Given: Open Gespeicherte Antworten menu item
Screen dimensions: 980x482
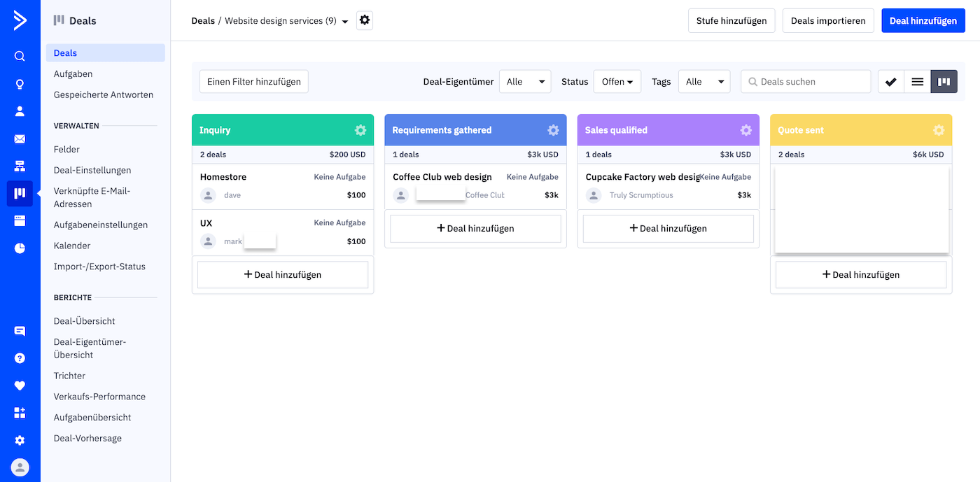Looking at the screenshot, I should coord(104,95).
